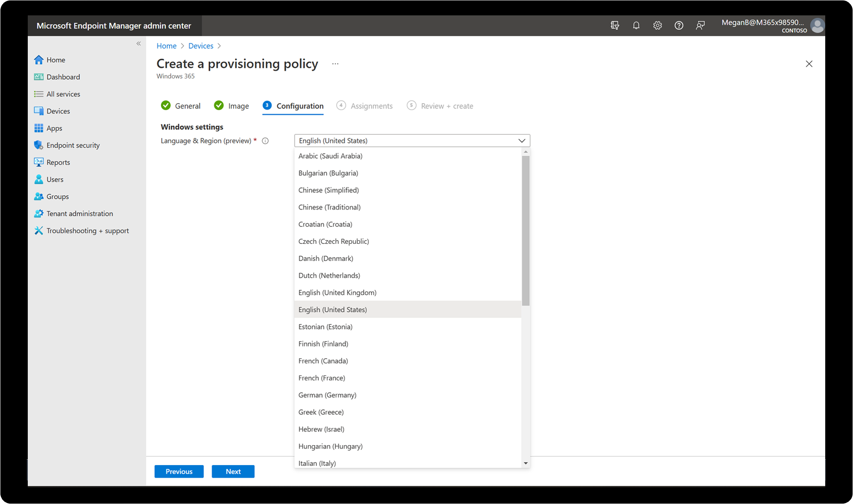Viewport: 853px width, 504px height.
Task: Click the General step checkmark
Action: tap(165, 106)
